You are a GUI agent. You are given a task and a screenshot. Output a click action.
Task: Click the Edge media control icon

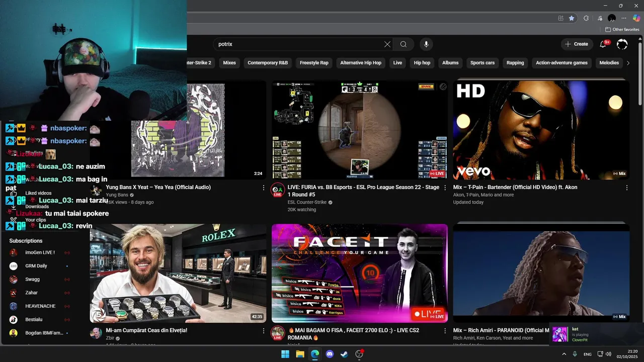[599, 18]
